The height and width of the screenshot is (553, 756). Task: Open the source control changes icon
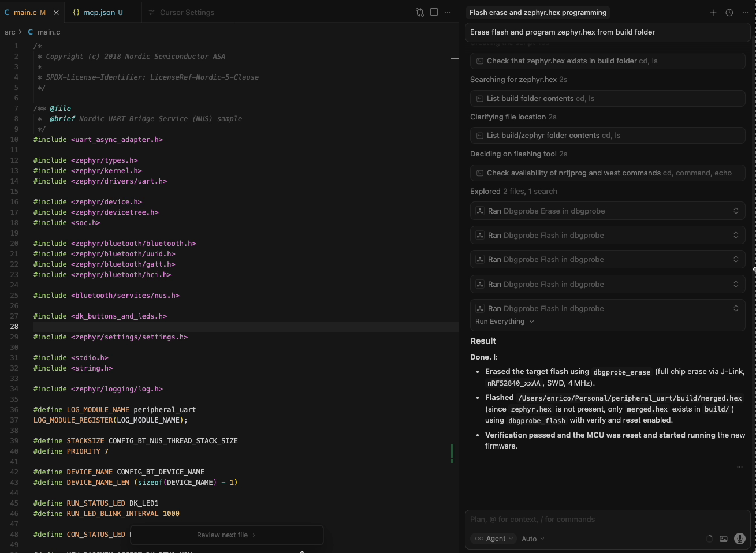(420, 12)
